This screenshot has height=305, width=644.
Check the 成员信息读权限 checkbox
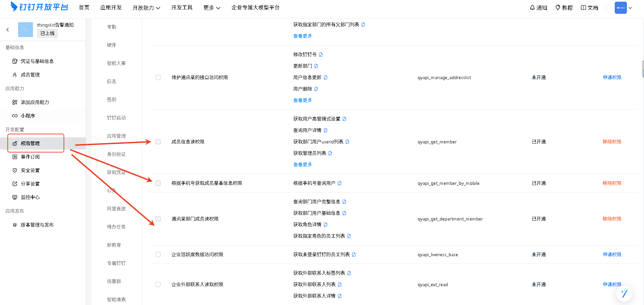click(x=158, y=142)
